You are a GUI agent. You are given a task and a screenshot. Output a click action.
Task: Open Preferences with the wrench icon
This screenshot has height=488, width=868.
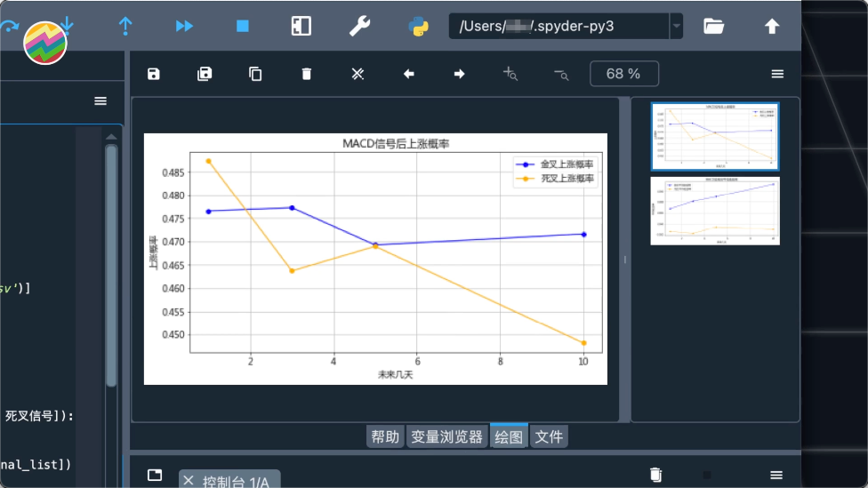tap(359, 26)
